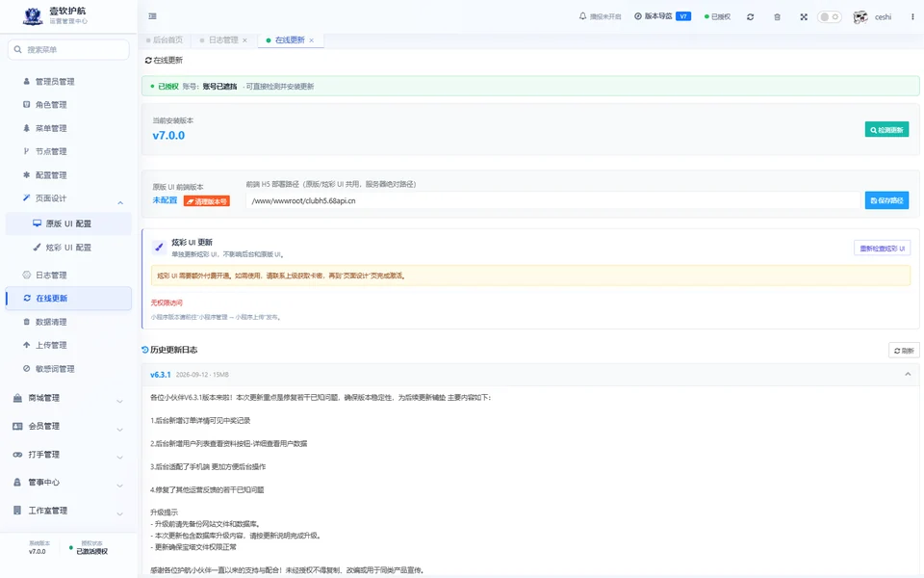Click the 炫彩 UI 配置 brush icon
Image resolution: width=924 pixels, height=578 pixels.
(38, 248)
